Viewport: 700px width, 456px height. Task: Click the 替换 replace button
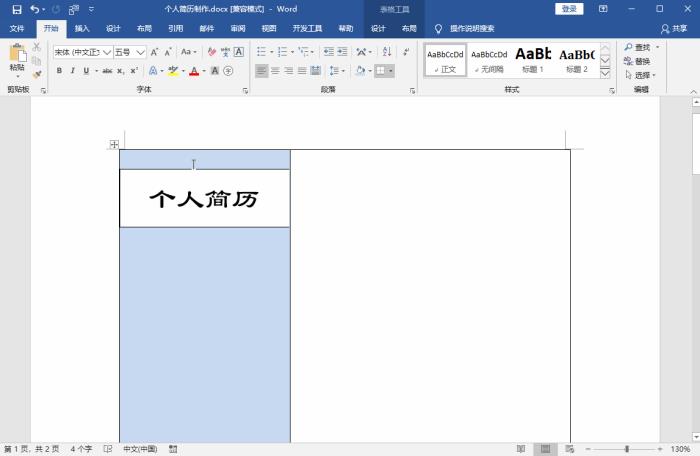pyautogui.click(x=637, y=61)
